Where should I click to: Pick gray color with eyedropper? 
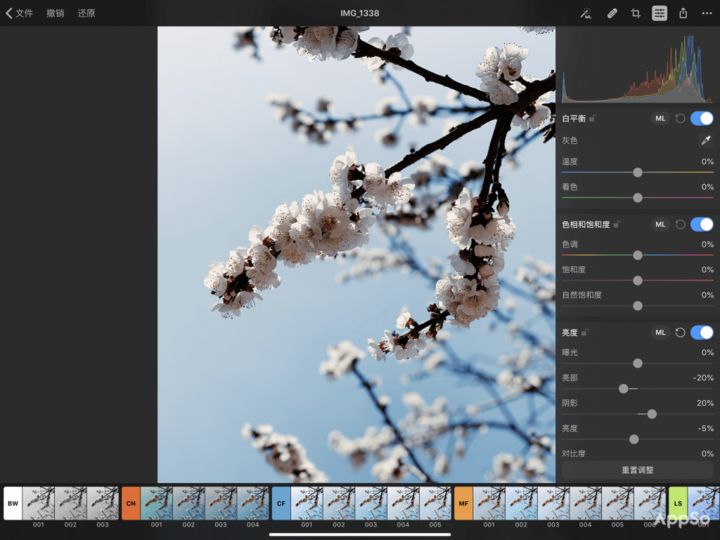(704, 141)
